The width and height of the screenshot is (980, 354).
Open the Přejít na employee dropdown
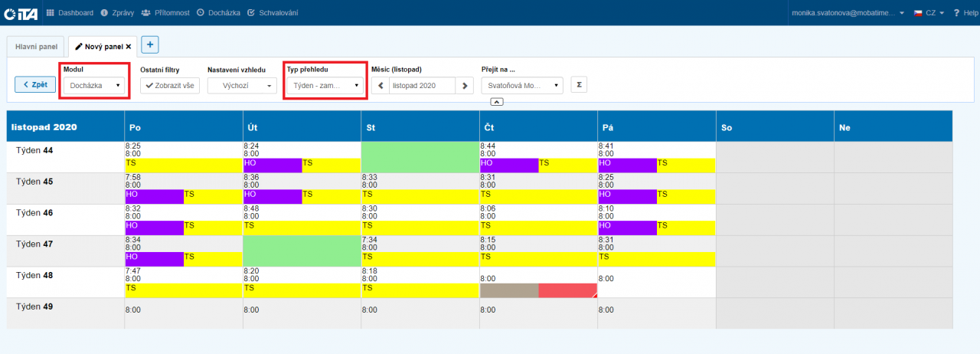pyautogui.click(x=522, y=86)
